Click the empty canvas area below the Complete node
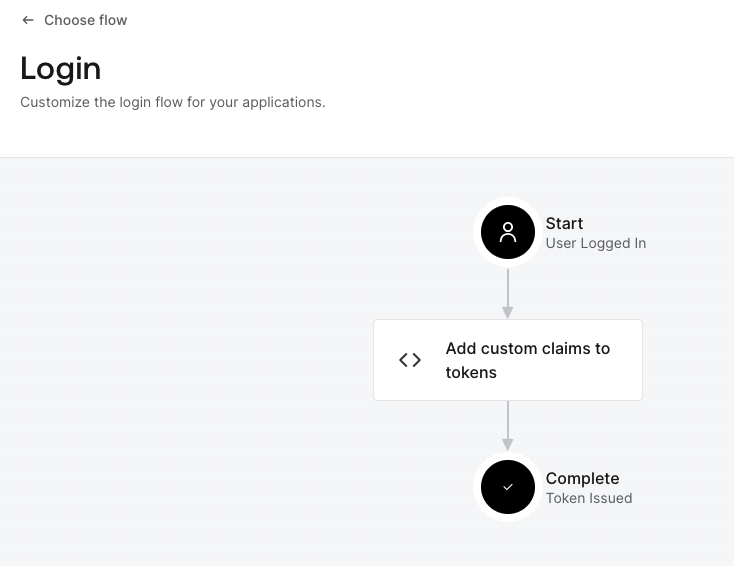The image size is (734, 566). click(x=508, y=545)
